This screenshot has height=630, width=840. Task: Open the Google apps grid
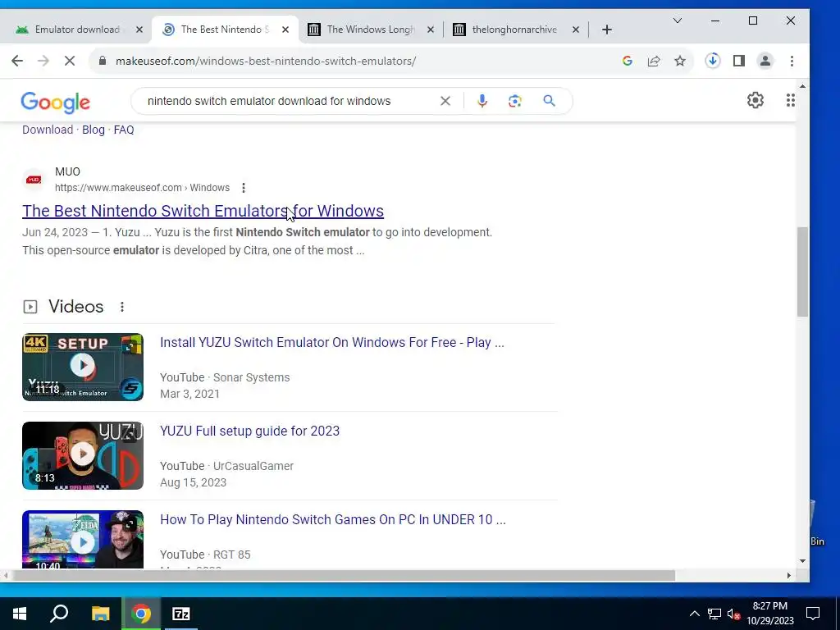(790, 100)
